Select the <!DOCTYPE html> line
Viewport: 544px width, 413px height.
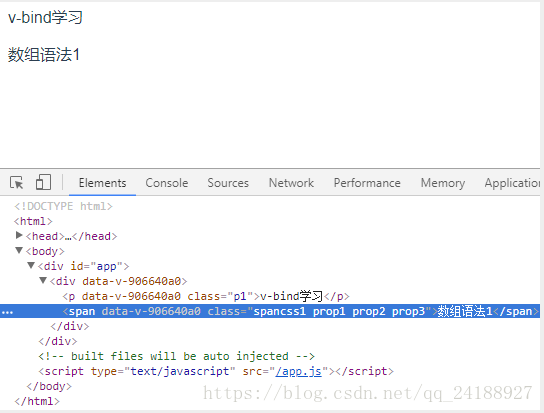[x=63, y=206]
